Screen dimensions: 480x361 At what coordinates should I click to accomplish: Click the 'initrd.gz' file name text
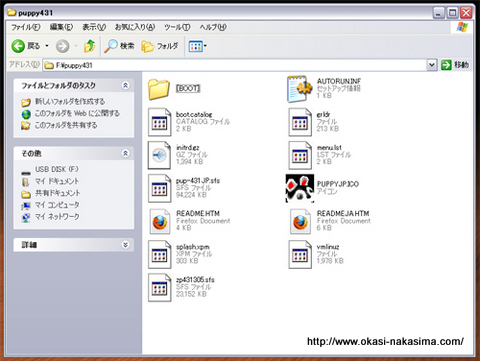(x=188, y=148)
